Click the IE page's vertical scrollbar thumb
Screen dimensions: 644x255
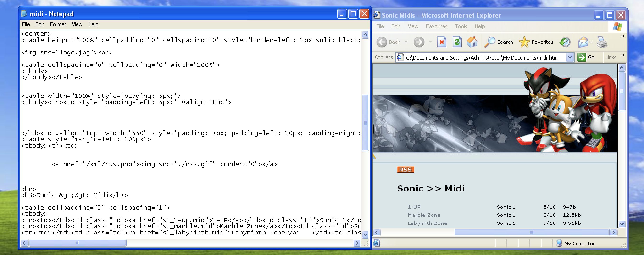[622, 91]
